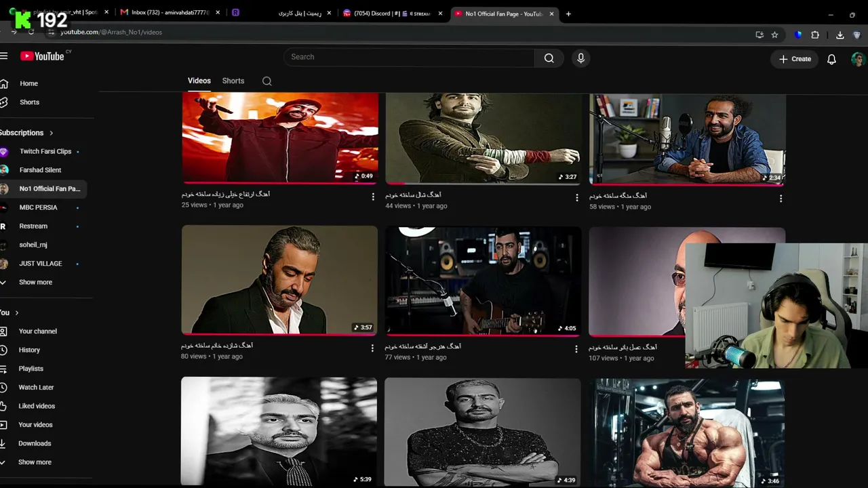Viewport: 868px width, 488px height.
Task: Start voice search with the microphone icon
Action: tap(580, 58)
